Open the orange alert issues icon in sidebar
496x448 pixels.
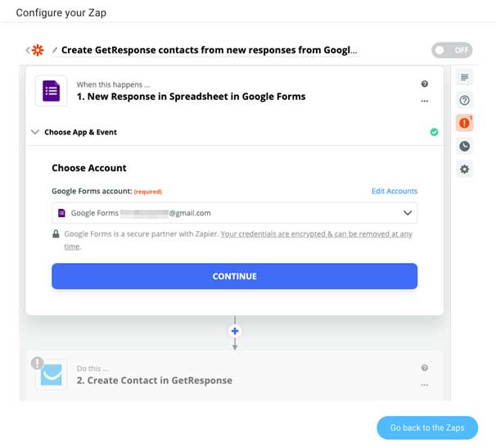(x=464, y=123)
